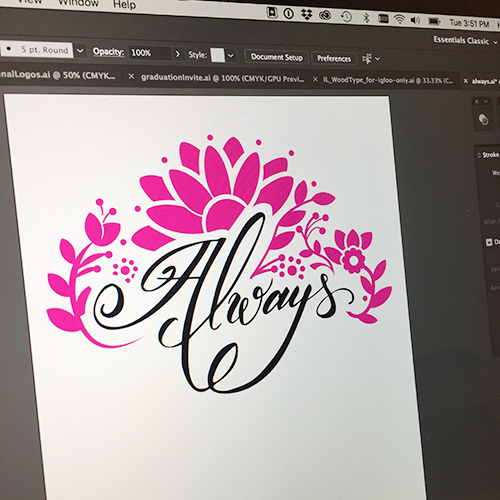Click the Opacity 100% value field
The height and width of the screenshot is (500, 500).
[x=150, y=53]
